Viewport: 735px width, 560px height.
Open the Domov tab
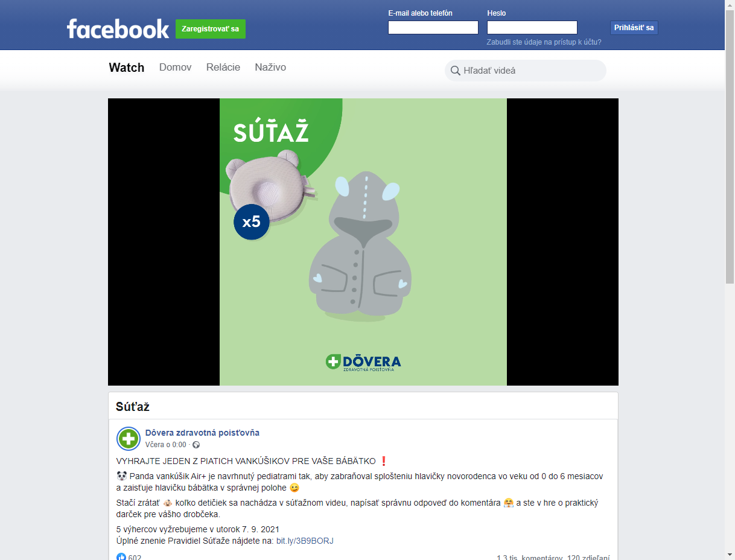[x=175, y=68]
